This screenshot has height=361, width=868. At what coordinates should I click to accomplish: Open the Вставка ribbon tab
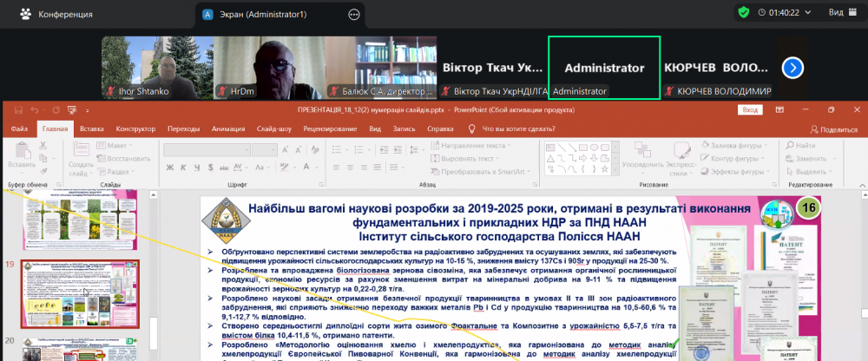pos(91,128)
